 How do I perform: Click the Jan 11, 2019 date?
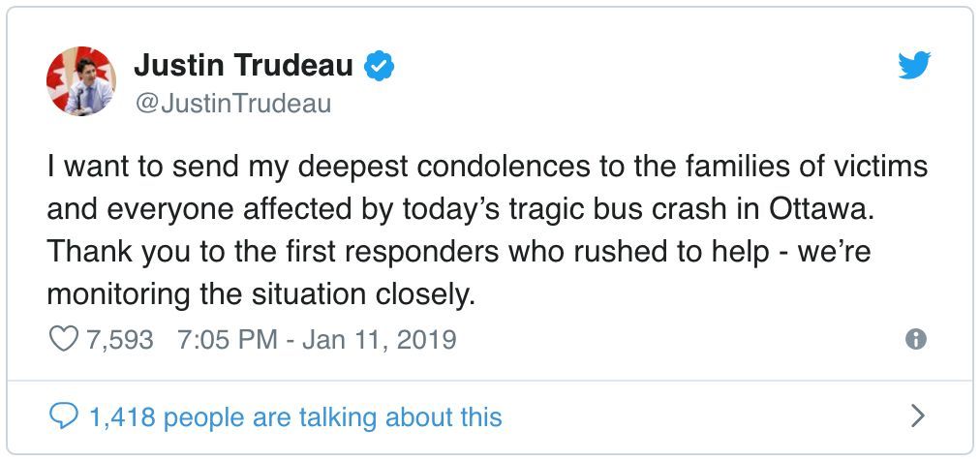[380, 340]
